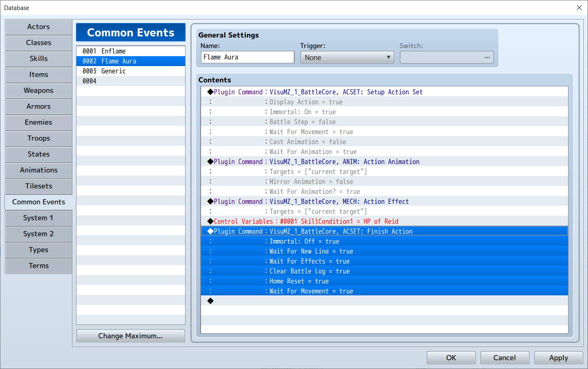Open the System 2 tab

[39, 234]
